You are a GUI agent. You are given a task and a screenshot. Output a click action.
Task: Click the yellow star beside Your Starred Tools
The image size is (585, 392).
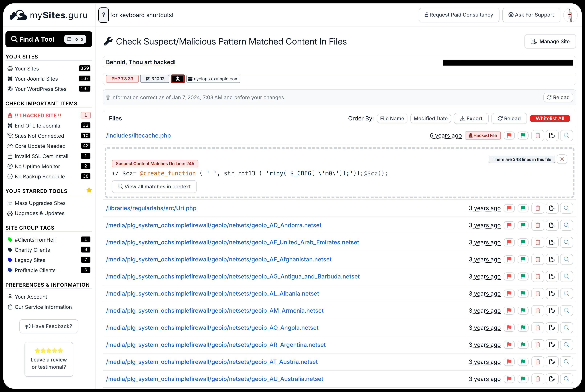click(89, 190)
